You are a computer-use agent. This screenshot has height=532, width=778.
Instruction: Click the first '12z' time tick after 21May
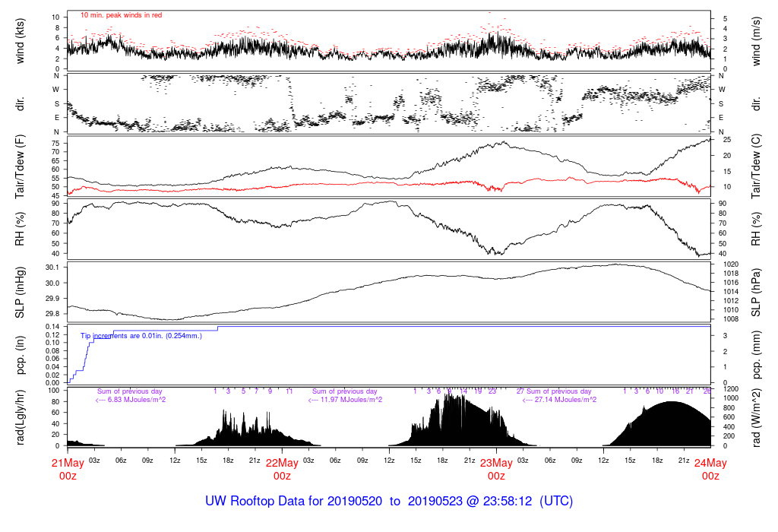pos(175,461)
